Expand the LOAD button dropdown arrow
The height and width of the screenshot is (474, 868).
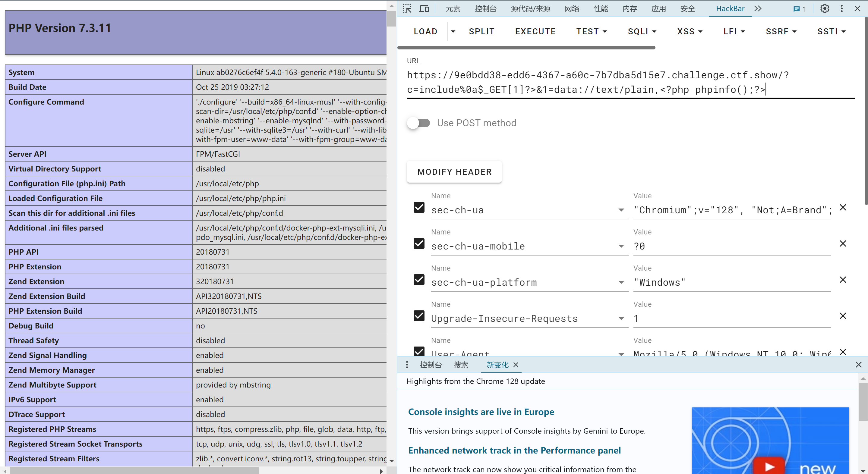click(453, 31)
